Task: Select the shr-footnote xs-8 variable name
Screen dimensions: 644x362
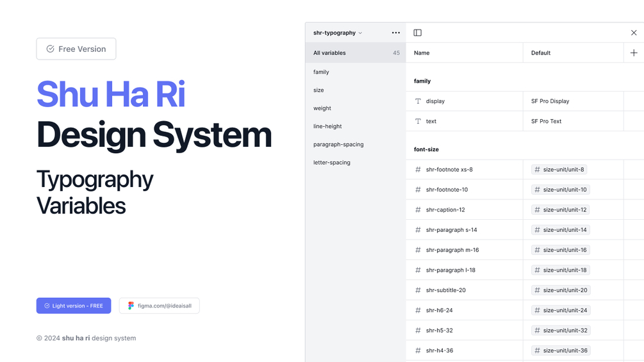Action: (x=449, y=170)
